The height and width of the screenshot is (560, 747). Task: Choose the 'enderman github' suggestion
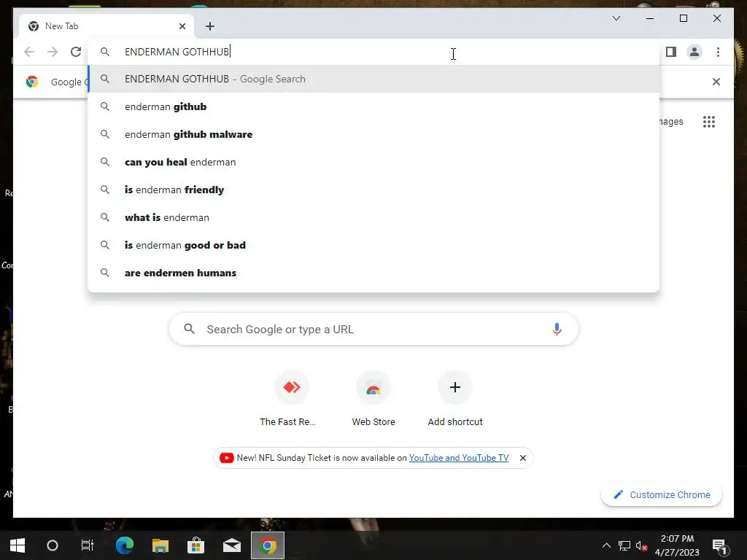374,106
